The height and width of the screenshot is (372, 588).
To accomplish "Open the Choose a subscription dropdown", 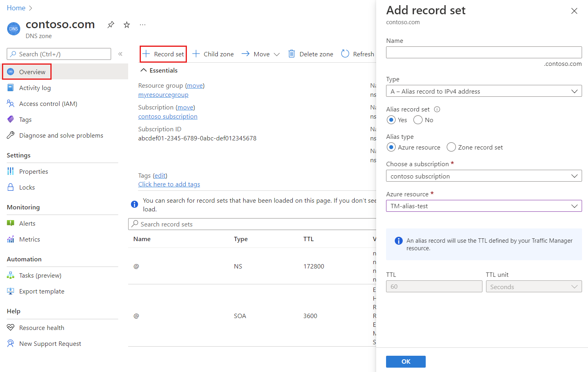I will [484, 176].
